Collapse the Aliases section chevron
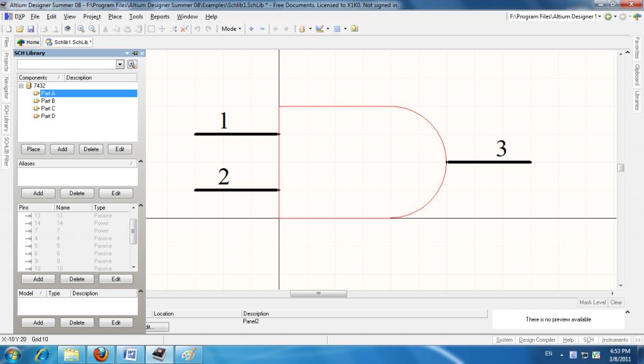The image size is (644, 364). (141, 162)
